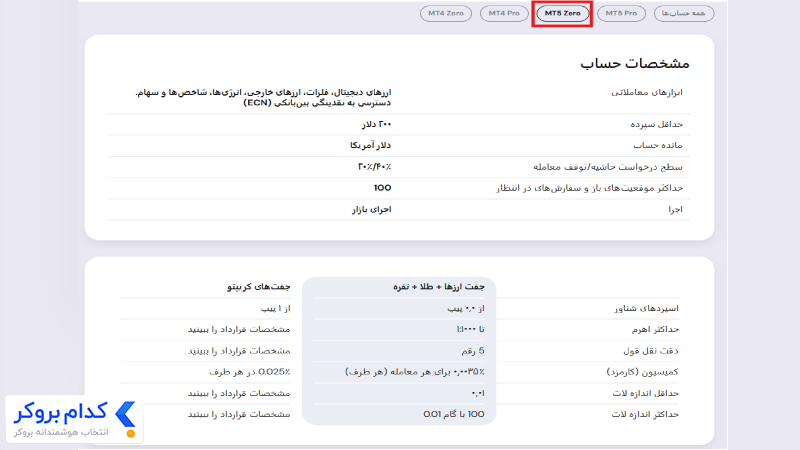This screenshot has width=800, height=450.
Task: Click the سطح درخواست حاشیه/توقف معامله label
Action: 608,167
